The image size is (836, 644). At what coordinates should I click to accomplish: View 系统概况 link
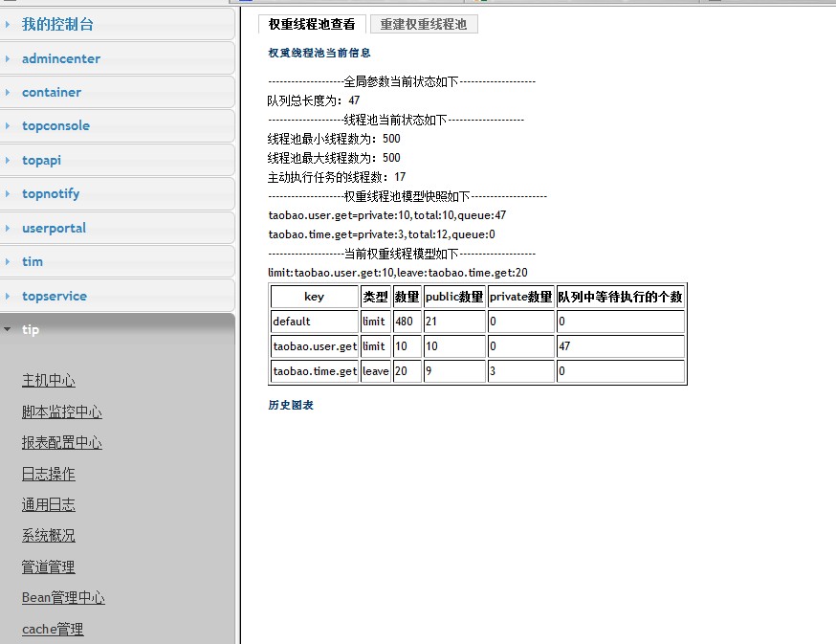[x=49, y=535]
